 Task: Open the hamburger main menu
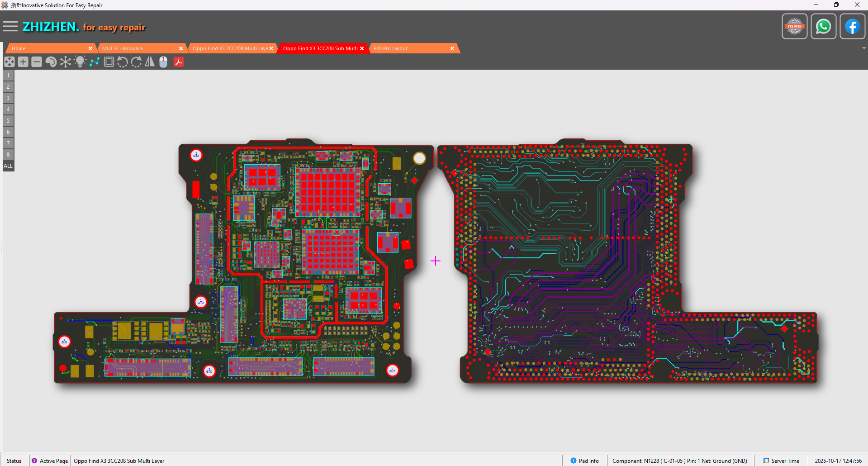(x=10, y=27)
